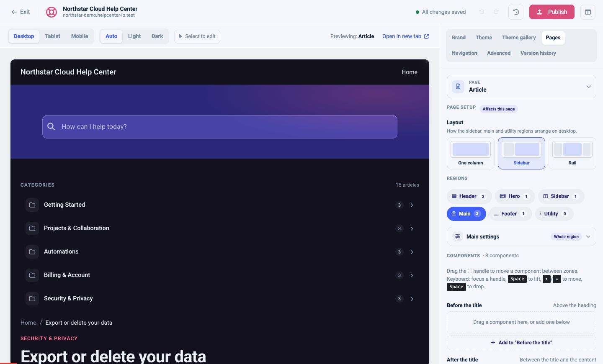Open the Version history tab

tap(538, 53)
